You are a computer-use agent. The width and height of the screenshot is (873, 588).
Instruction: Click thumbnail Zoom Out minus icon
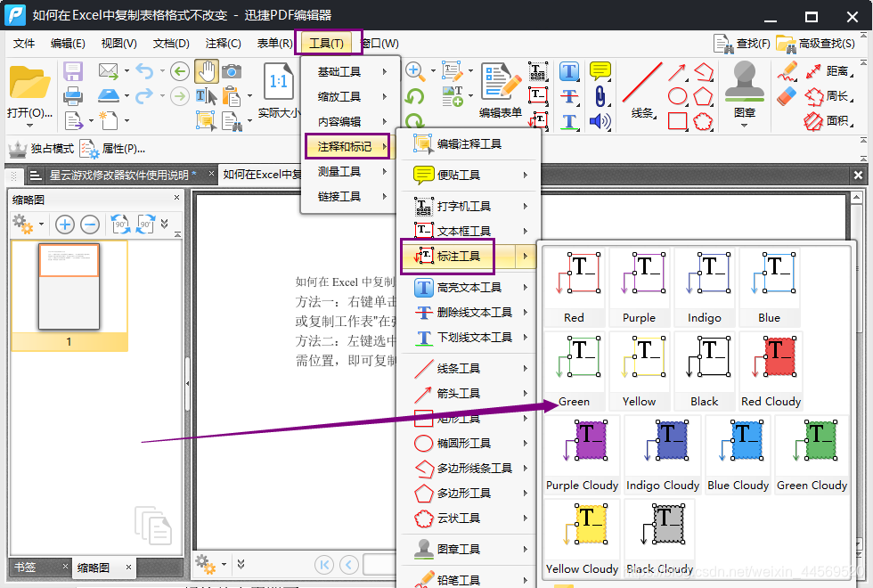pos(90,225)
